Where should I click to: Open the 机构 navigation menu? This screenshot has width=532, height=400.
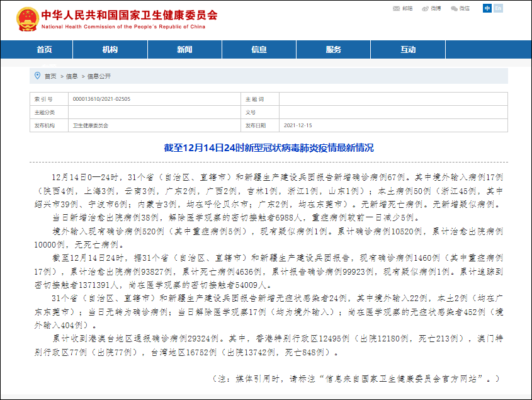coord(111,49)
